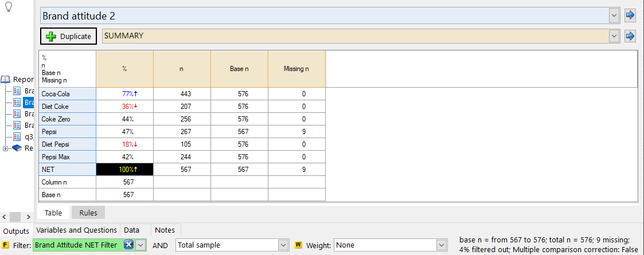The image size is (644, 255).
Task: Select the Coke Zero row label
Action: [x=67, y=119]
